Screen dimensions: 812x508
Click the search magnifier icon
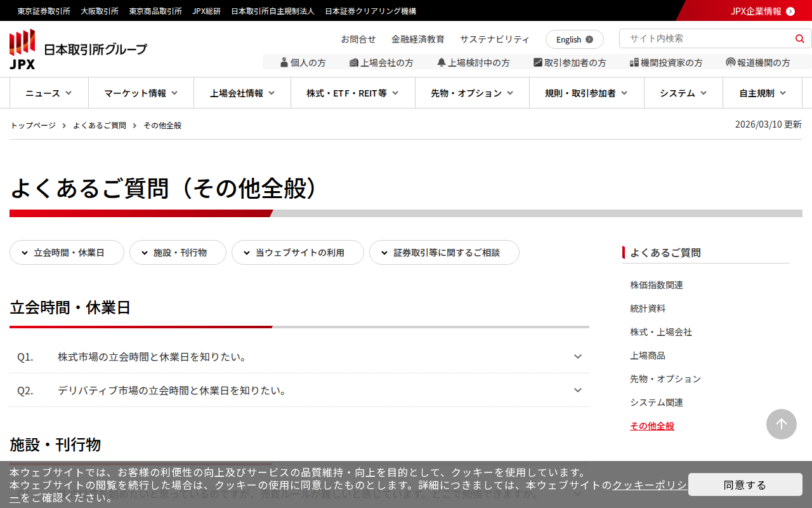tap(799, 39)
